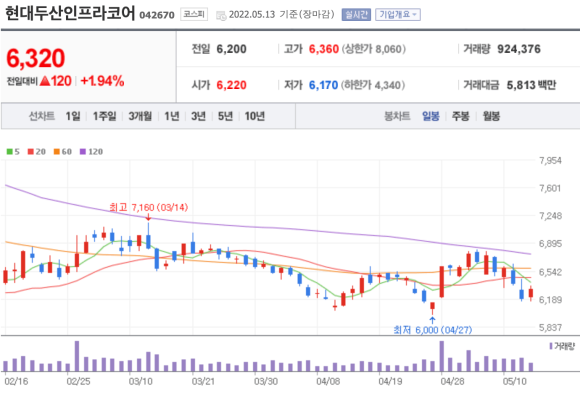The image size is (580, 393).
Task: Click the 시가 value 6,220
Action: 231,85
